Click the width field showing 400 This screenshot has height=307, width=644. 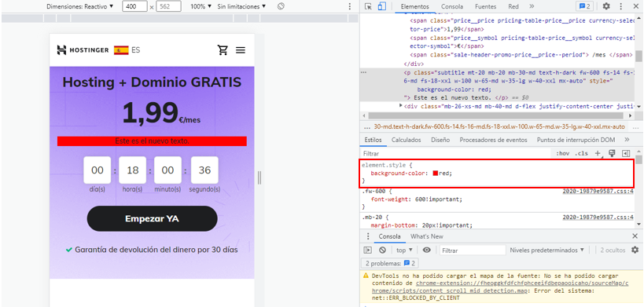pyautogui.click(x=134, y=6)
